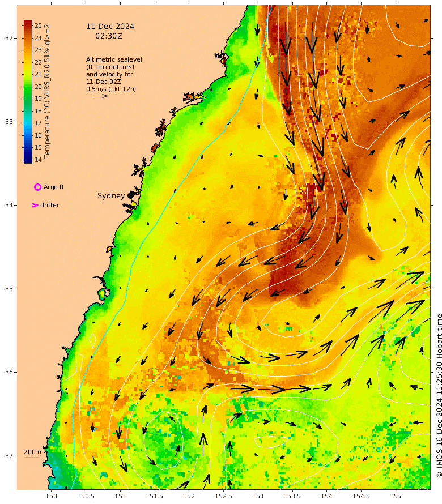This screenshot has width=442, height=504.
Task: Click the -34 latitude axis label
Action: [8, 205]
